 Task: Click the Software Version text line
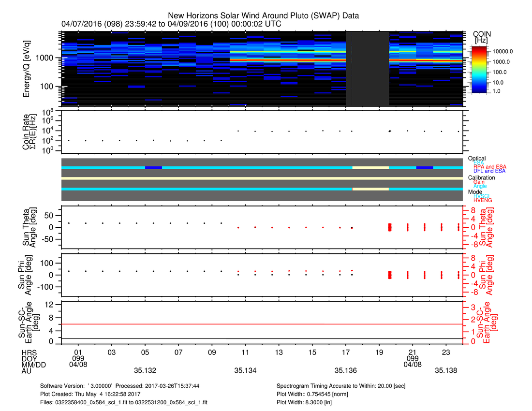120,386
